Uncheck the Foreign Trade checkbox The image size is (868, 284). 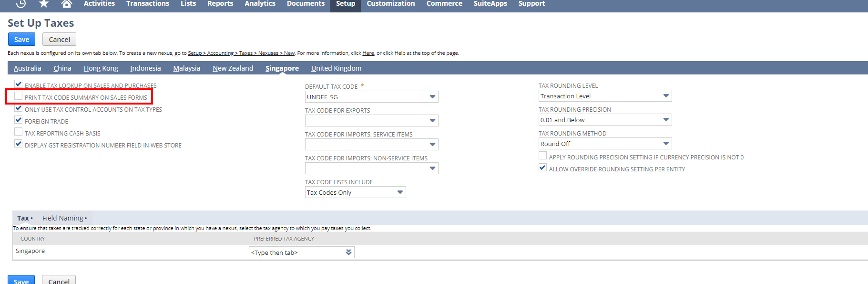19,120
